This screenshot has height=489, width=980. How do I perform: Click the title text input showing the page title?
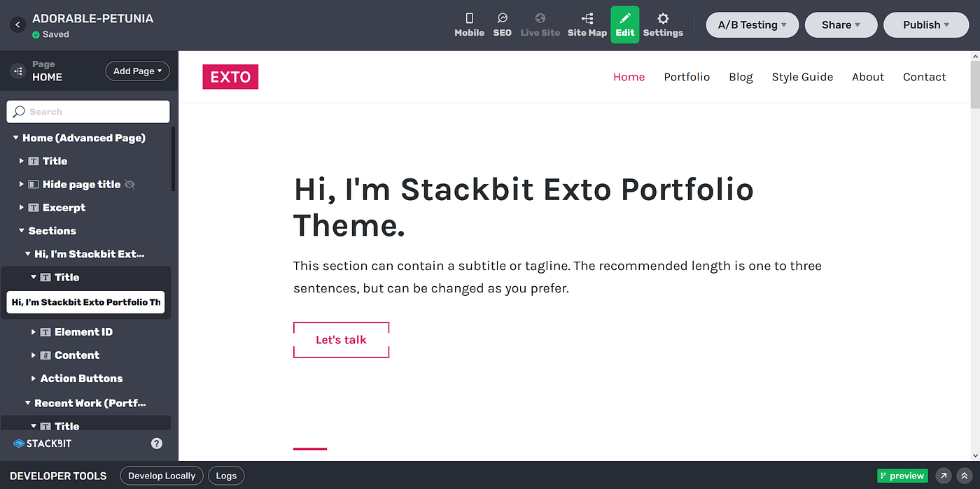coord(85,302)
